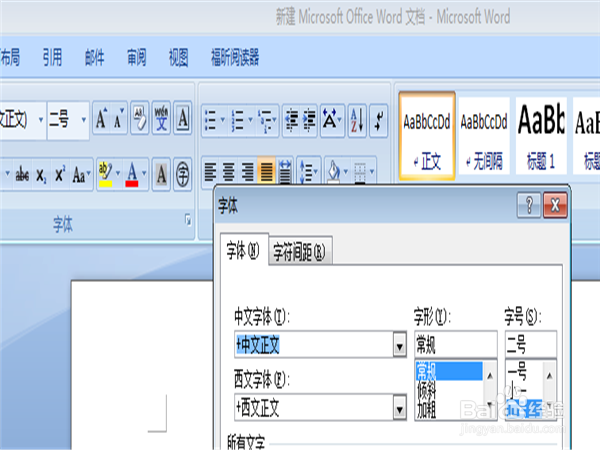Image resolution: width=600 pixels, height=450 pixels.
Task: Open the multilevel list tool
Action: click(x=267, y=121)
